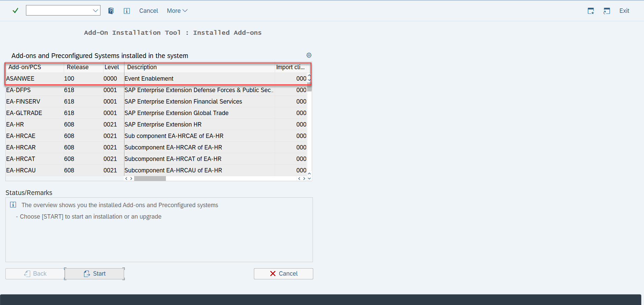Click the Start button

tap(94, 274)
